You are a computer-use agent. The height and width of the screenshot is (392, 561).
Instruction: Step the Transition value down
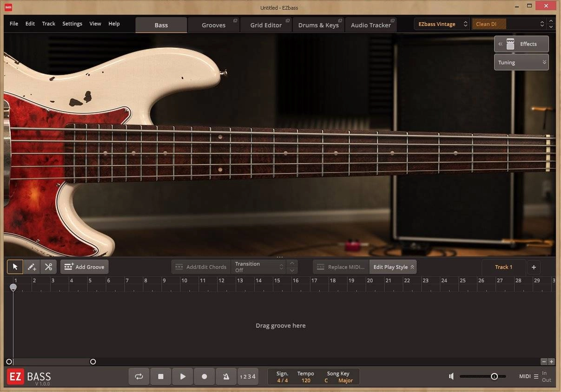click(292, 270)
